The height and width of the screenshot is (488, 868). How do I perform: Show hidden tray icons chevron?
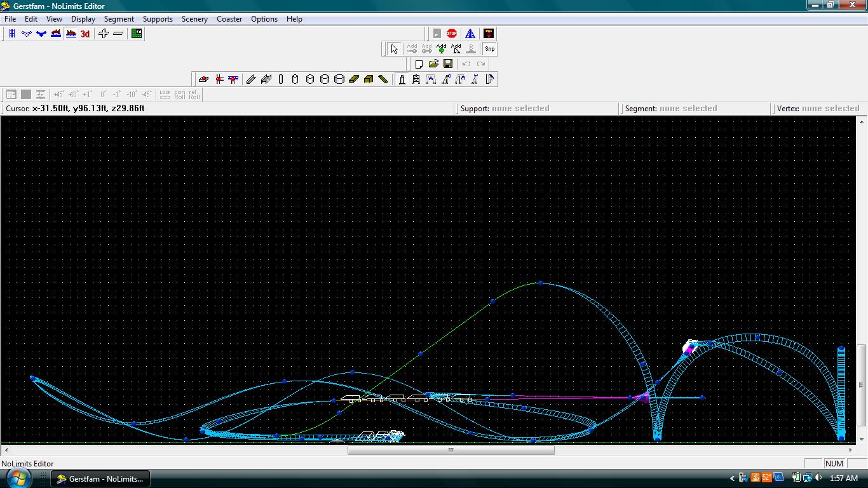click(732, 478)
